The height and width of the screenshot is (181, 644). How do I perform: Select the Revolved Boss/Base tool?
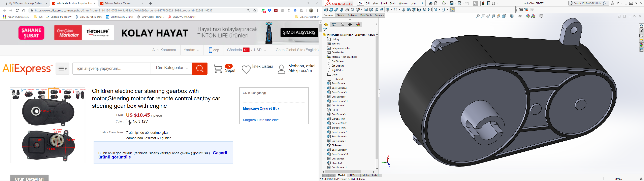pos(331,10)
